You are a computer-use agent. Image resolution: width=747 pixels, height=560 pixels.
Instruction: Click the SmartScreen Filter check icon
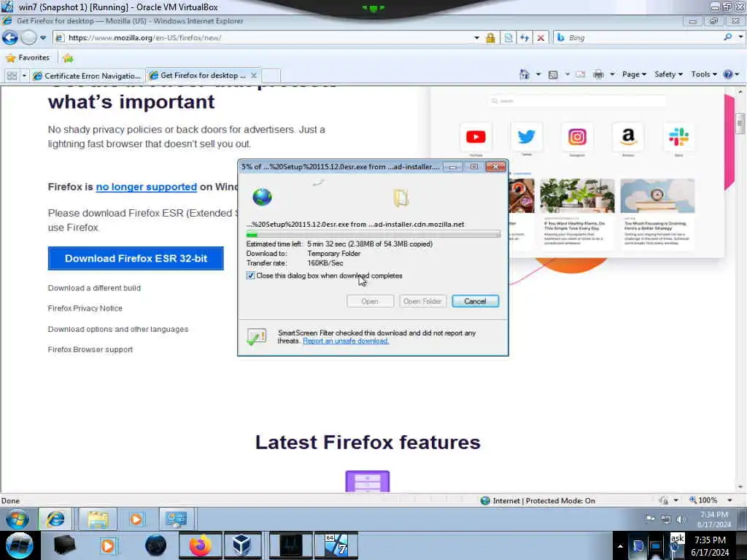pos(256,337)
